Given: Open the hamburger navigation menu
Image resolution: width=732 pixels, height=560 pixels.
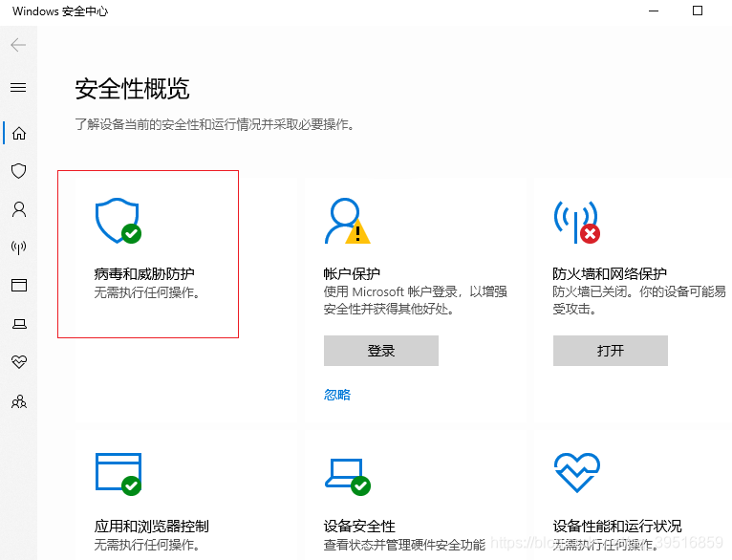Looking at the screenshot, I should pyautogui.click(x=18, y=87).
